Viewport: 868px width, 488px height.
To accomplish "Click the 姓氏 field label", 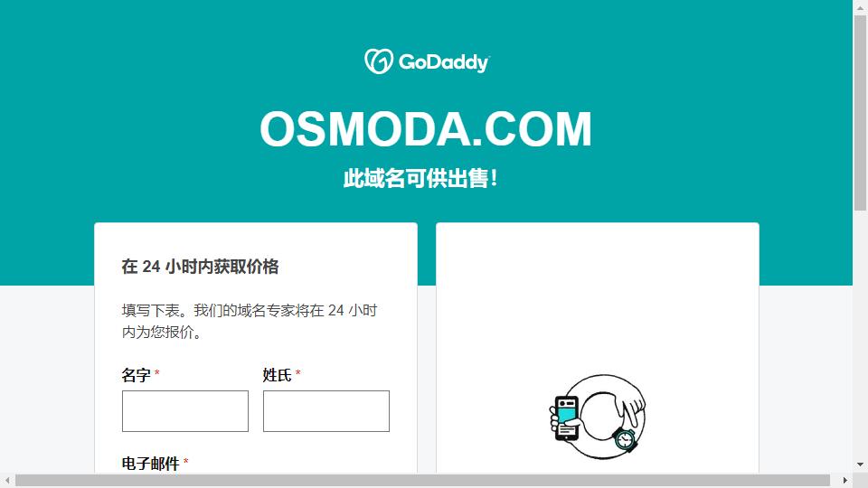I will 277,375.
